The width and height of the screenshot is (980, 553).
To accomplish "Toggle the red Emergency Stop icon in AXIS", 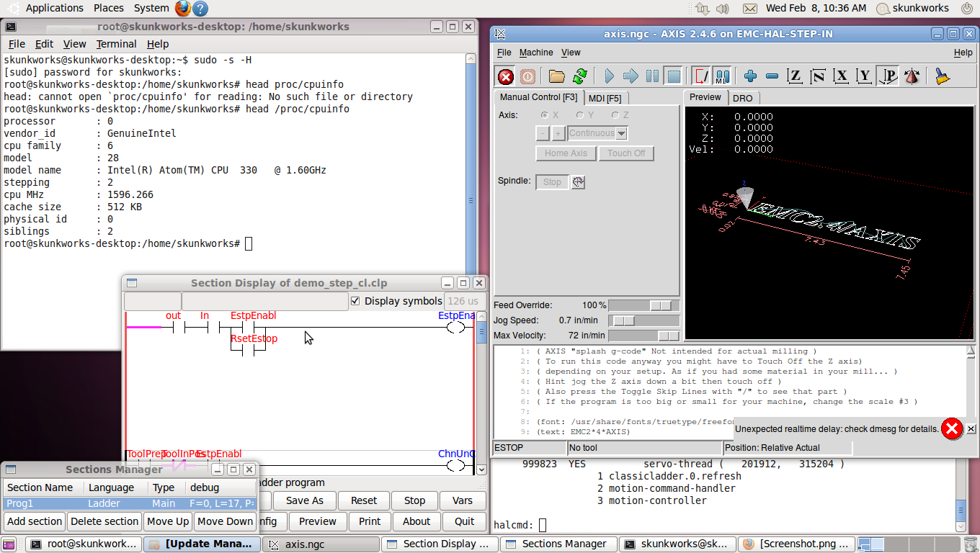I will [506, 76].
